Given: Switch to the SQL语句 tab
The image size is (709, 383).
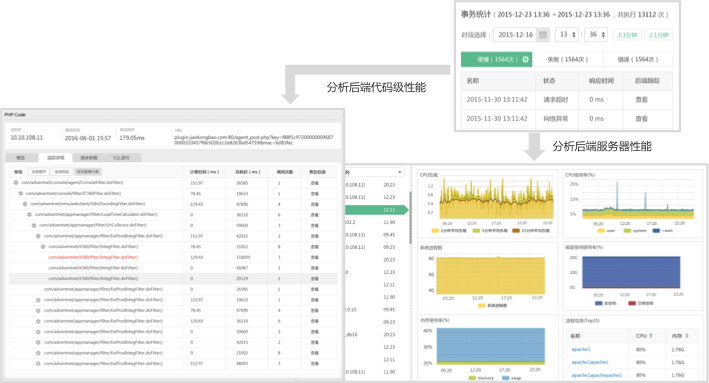Looking at the screenshot, I should (x=121, y=158).
